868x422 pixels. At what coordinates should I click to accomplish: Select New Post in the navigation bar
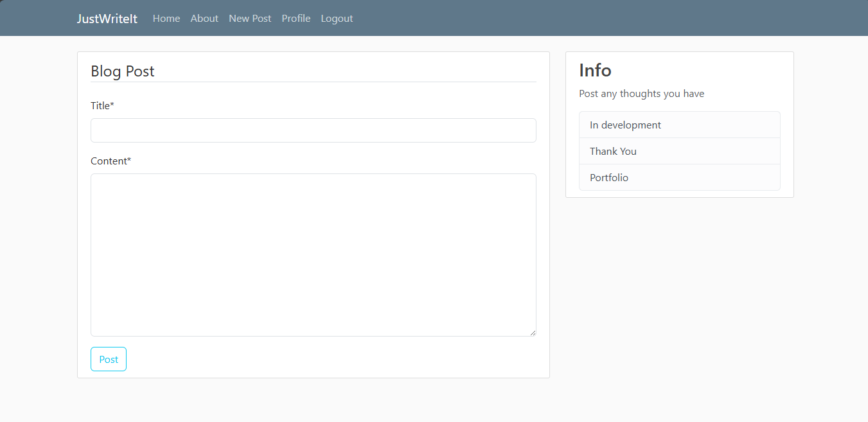[x=250, y=19]
